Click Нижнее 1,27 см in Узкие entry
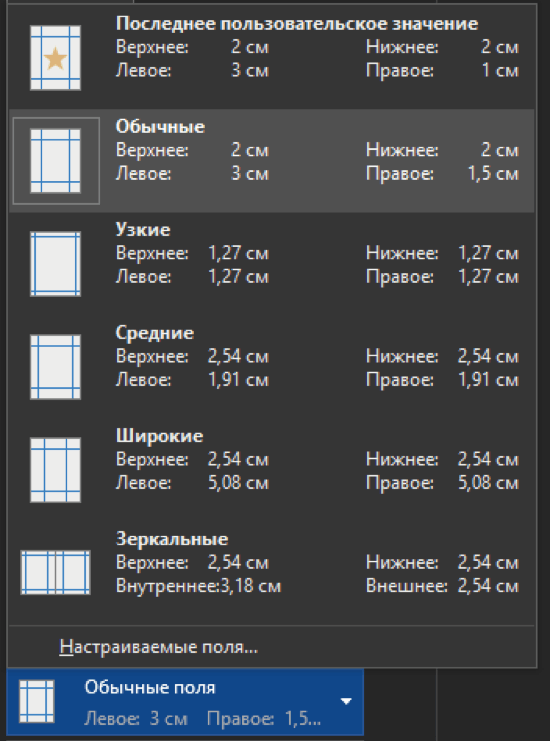This screenshot has height=741, width=550. coord(442,253)
